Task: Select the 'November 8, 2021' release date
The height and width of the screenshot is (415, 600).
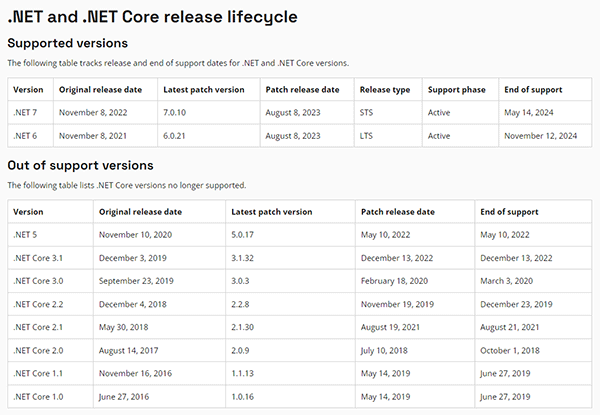Action: (x=93, y=136)
